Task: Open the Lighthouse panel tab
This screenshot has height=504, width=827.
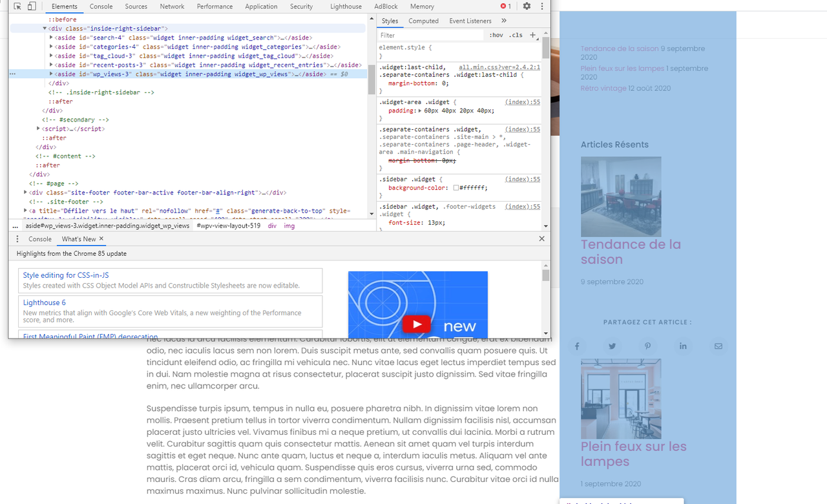Action: tap(346, 6)
